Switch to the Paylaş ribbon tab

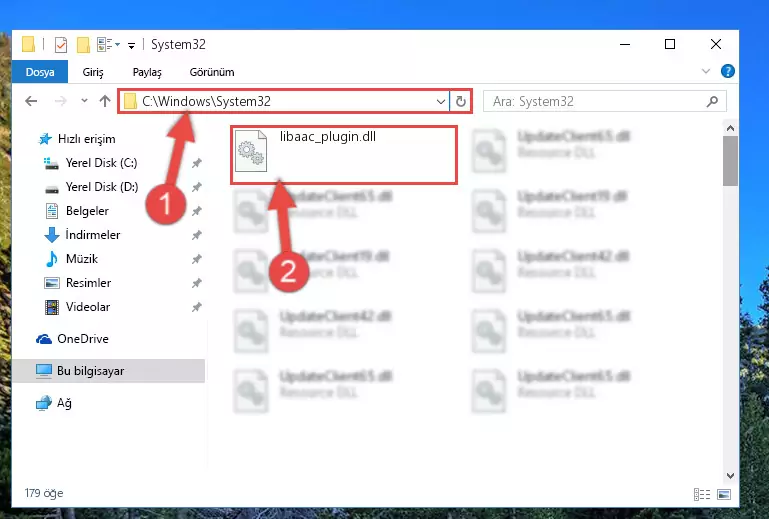147,72
